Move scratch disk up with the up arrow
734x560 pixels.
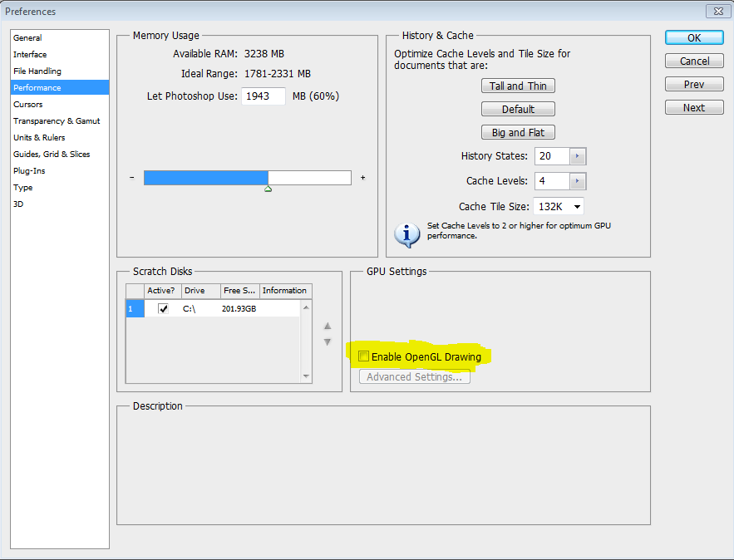tap(328, 326)
